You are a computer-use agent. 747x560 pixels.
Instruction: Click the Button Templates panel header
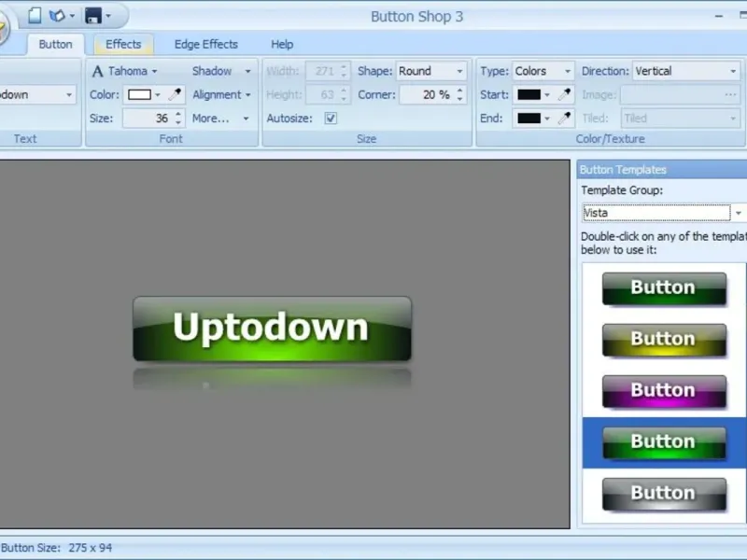(662, 170)
